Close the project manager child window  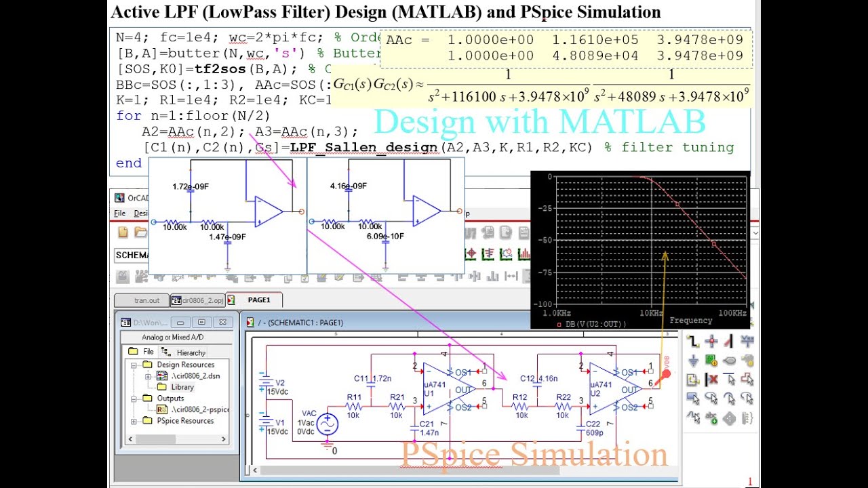(x=222, y=322)
